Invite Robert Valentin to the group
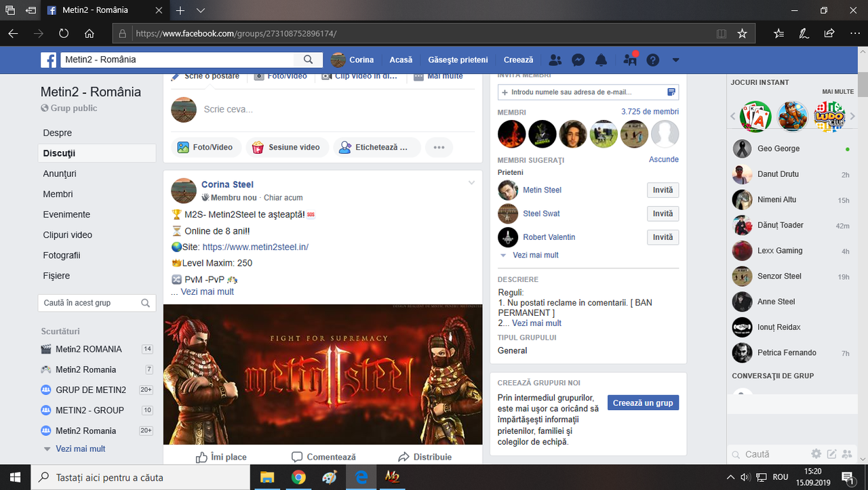868x490 pixels. click(x=663, y=237)
